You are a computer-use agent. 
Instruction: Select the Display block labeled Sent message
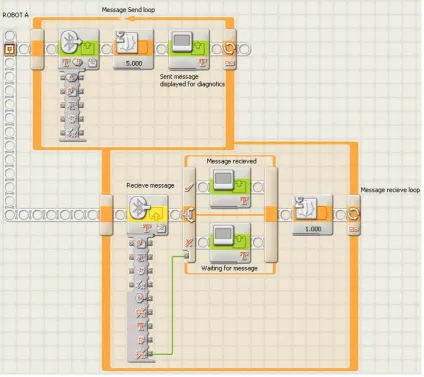coord(189,49)
